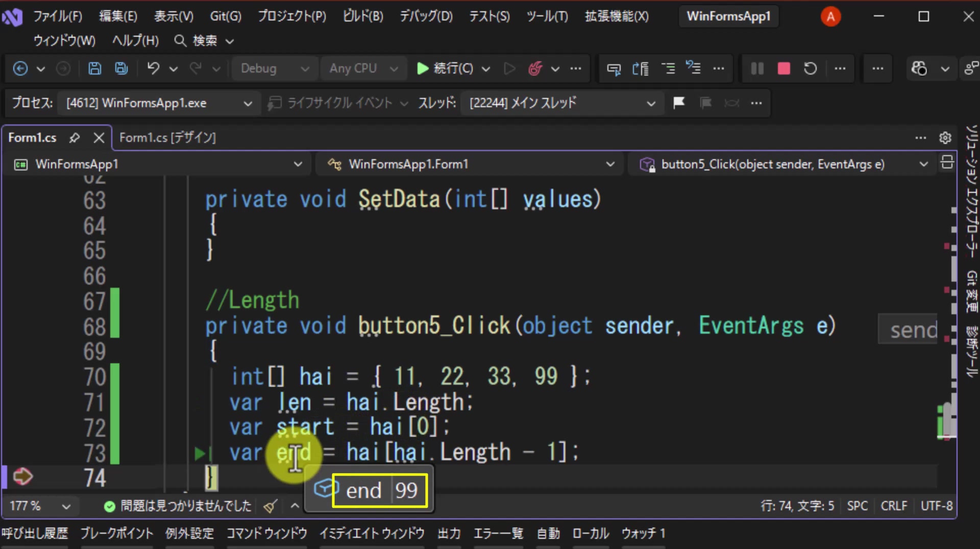Open the 177 % zoom level dropdown
The image size is (980, 549).
pos(40,506)
